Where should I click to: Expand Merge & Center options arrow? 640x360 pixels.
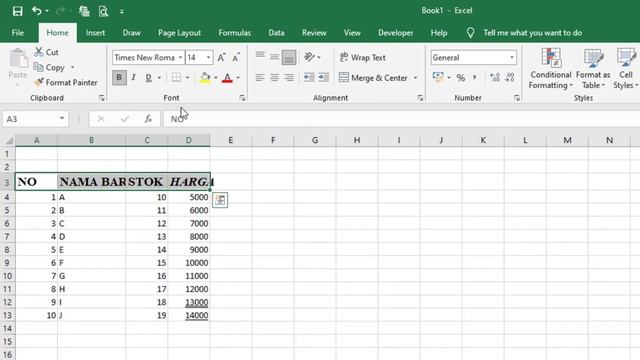(416, 78)
